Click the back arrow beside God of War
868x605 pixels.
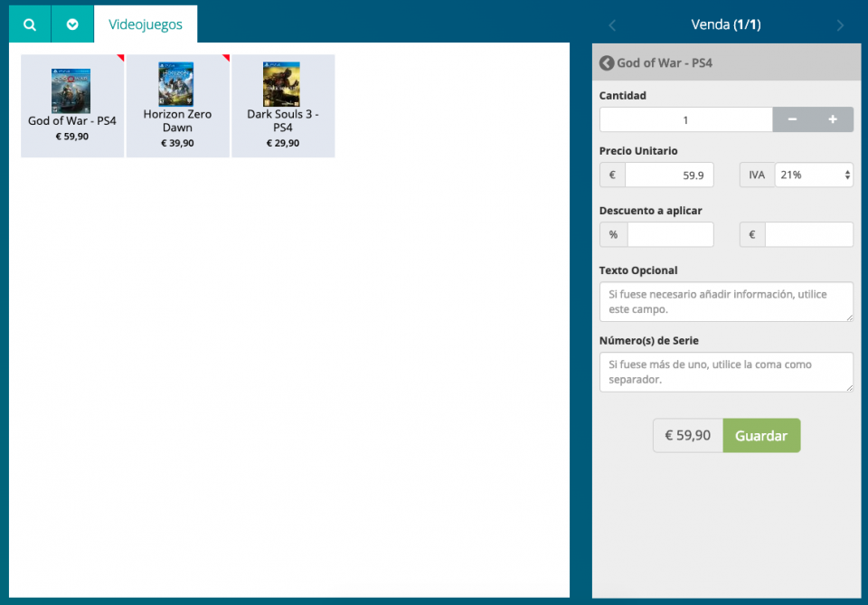pyautogui.click(x=607, y=63)
